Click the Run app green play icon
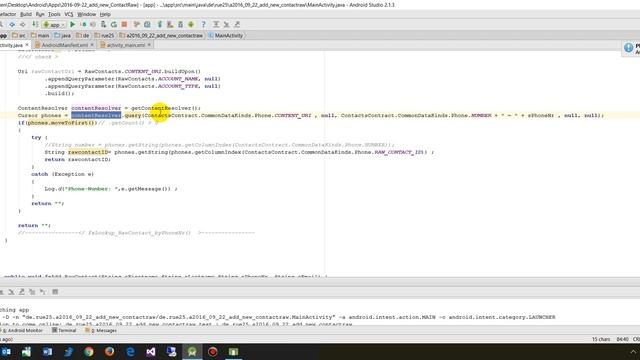640x360 pixels. pyautogui.click(x=73, y=24)
